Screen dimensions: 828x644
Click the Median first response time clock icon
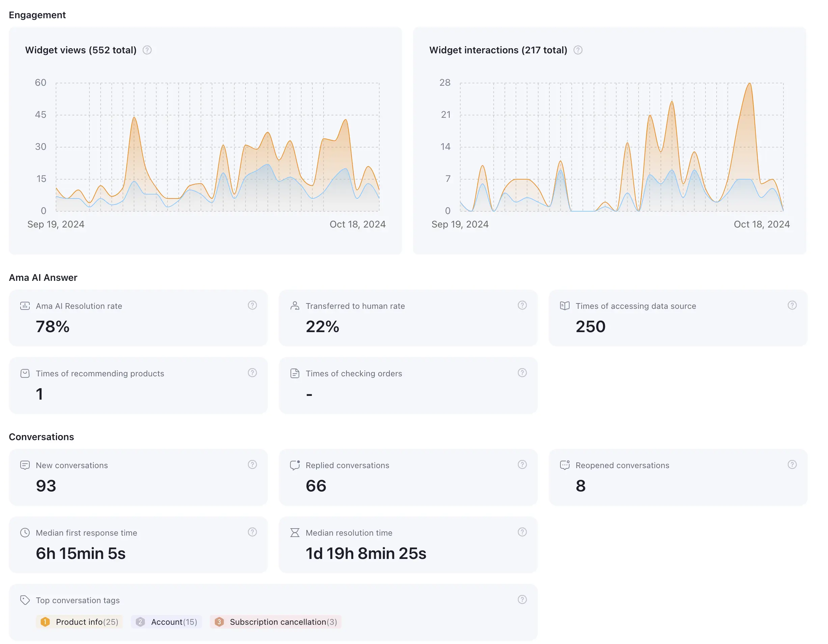[x=25, y=532]
